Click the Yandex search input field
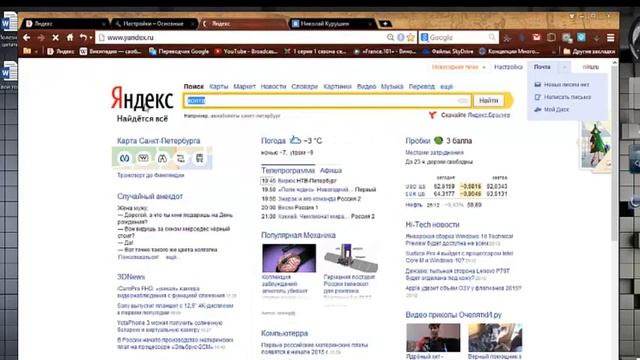This screenshot has width=640, height=360. pos(327,100)
